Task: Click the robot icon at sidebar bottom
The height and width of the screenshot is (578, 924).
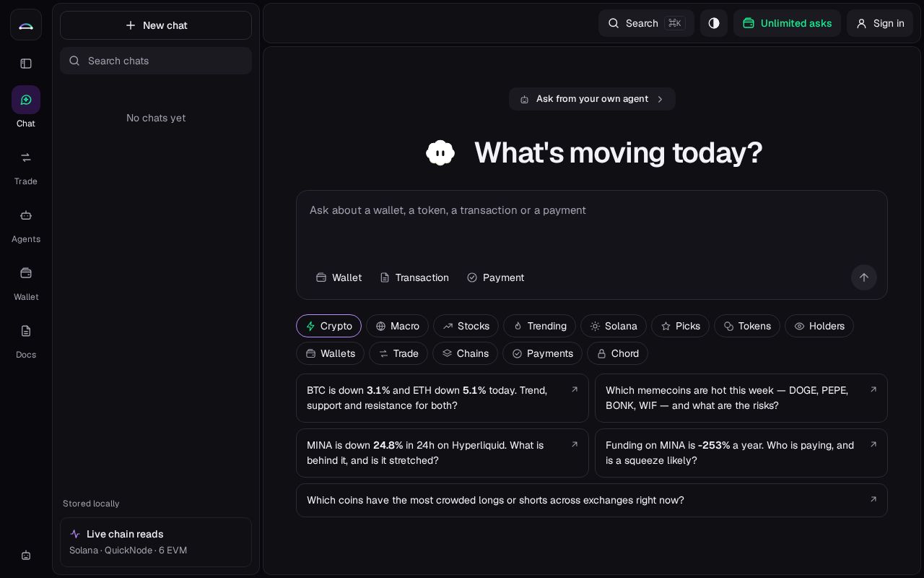Action: pyautogui.click(x=26, y=556)
